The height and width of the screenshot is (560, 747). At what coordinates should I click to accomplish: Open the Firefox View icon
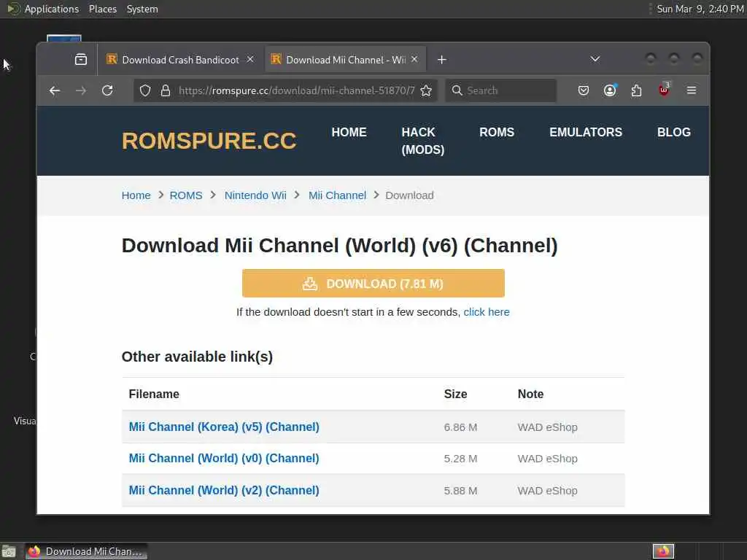click(81, 60)
